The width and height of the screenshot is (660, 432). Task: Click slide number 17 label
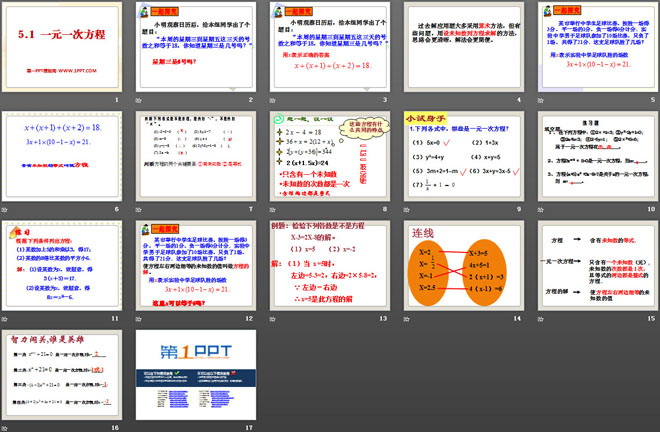[x=249, y=427]
